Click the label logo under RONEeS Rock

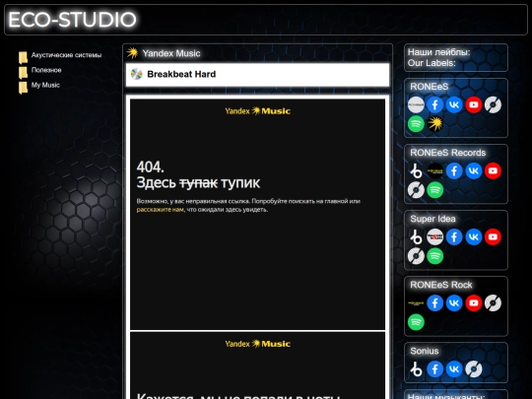tap(416, 303)
